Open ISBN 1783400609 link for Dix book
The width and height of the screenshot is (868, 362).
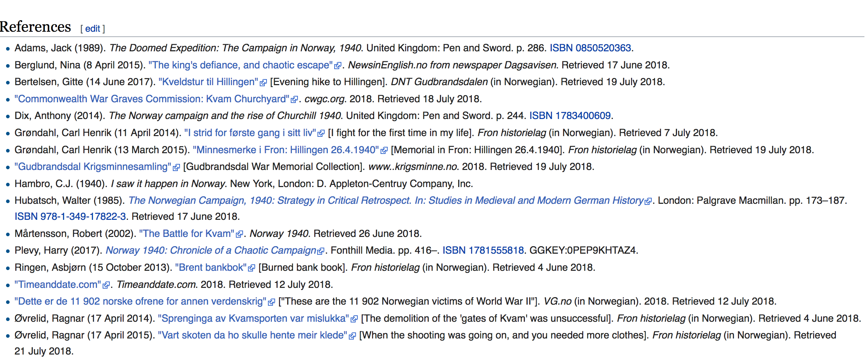[570, 116]
